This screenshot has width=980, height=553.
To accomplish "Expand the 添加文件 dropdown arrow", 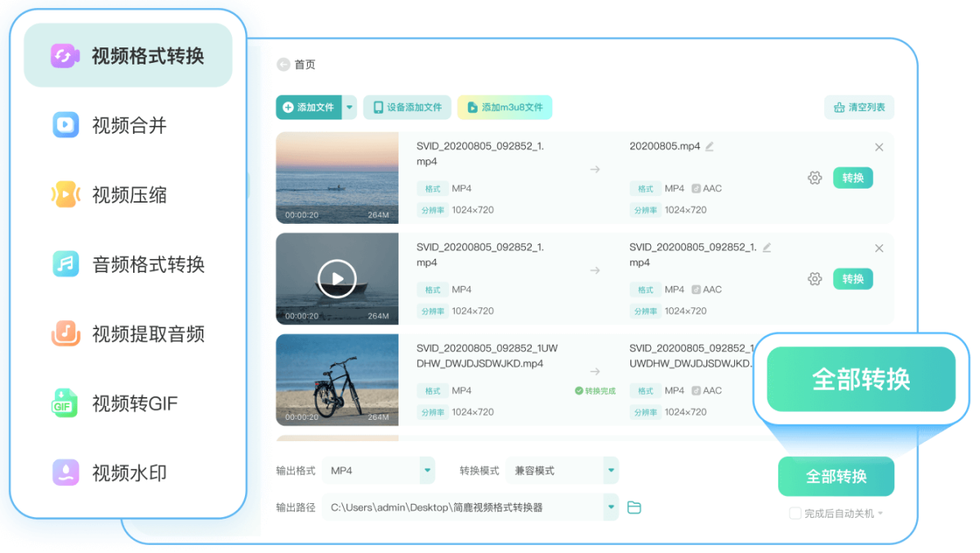I will 350,107.
